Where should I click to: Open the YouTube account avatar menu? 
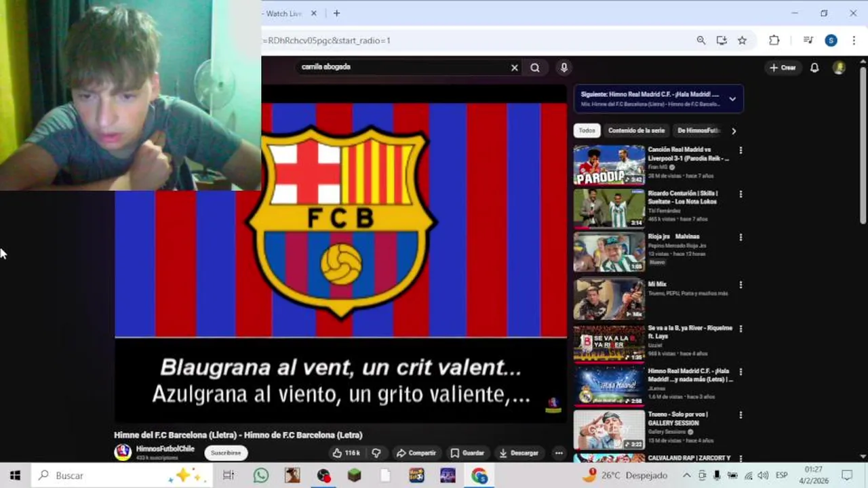point(839,67)
